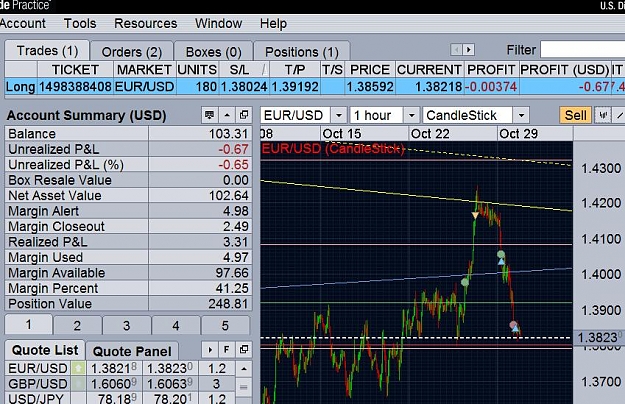
Task: Switch to the Quote Panel tab
Action: point(132,351)
